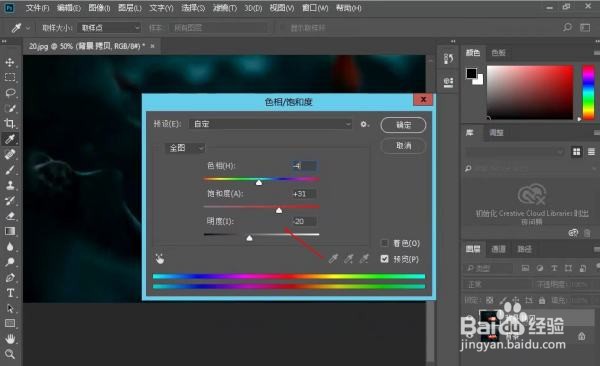Switch library to list view
This screenshot has height=366, width=600.
(x=591, y=152)
